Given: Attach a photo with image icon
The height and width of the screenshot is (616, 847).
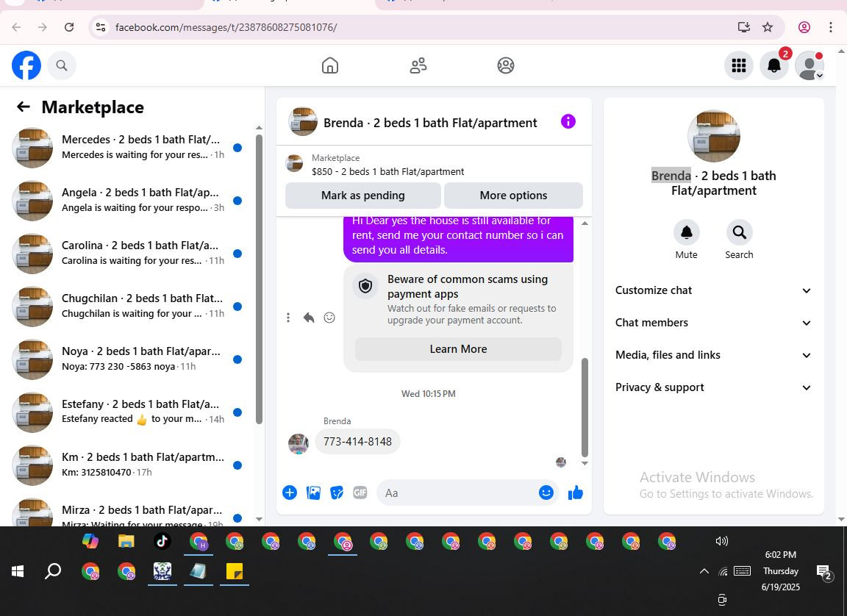Looking at the screenshot, I should point(313,493).
